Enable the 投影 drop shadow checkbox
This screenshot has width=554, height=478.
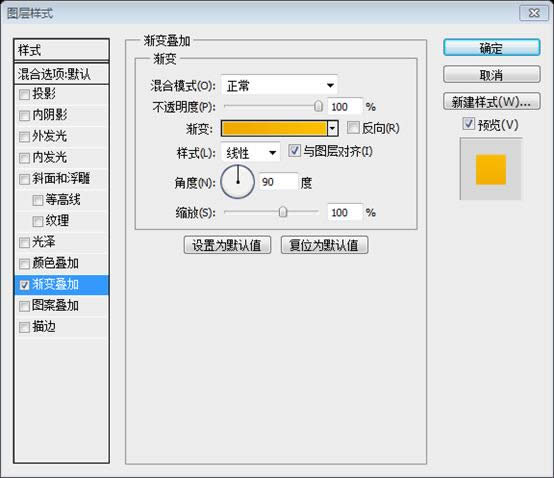(x=24, y=94)
